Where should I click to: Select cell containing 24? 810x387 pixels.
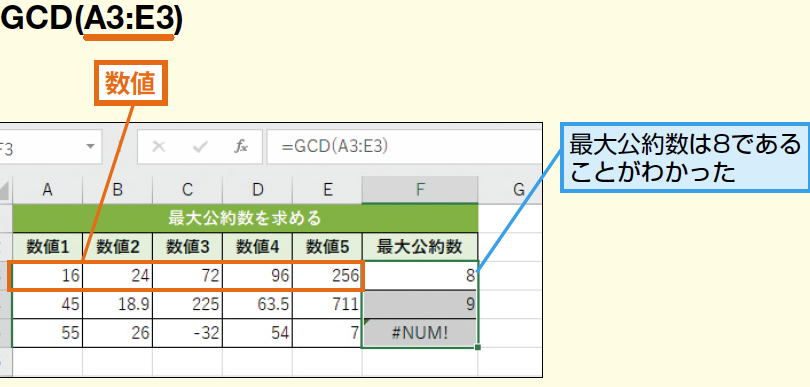[117, 276]
